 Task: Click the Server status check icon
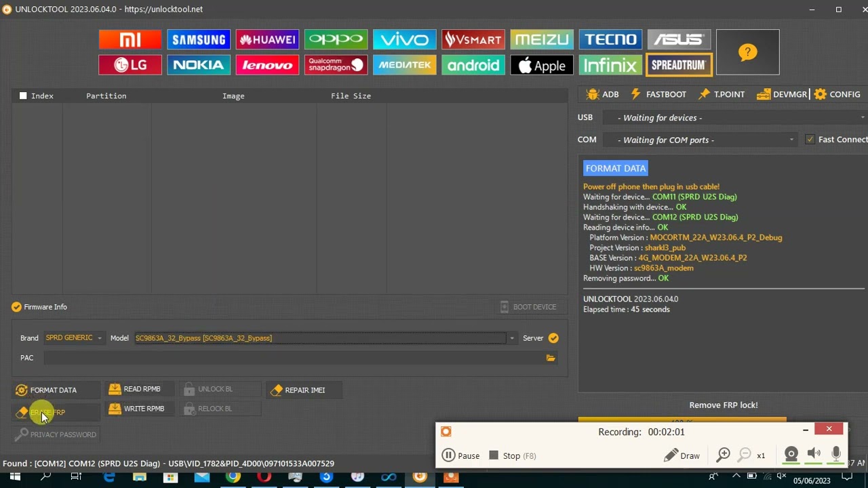pyautogui.click(x=553, y=338)
